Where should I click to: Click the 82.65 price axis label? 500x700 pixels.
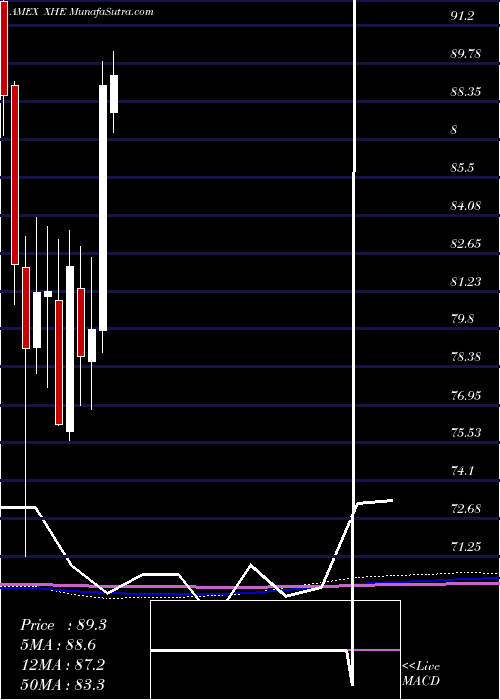(x=466, y=244)
